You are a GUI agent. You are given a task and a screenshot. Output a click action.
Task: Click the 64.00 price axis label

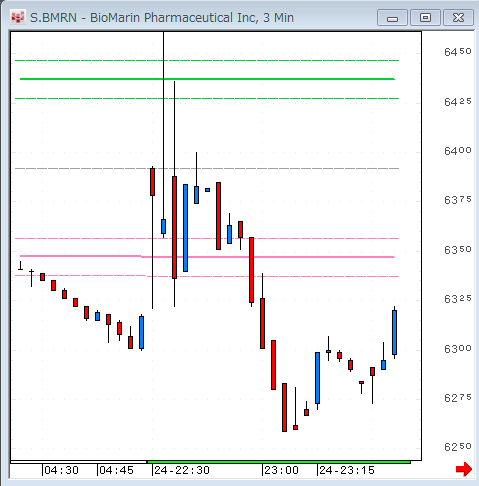tap(458, 151)
